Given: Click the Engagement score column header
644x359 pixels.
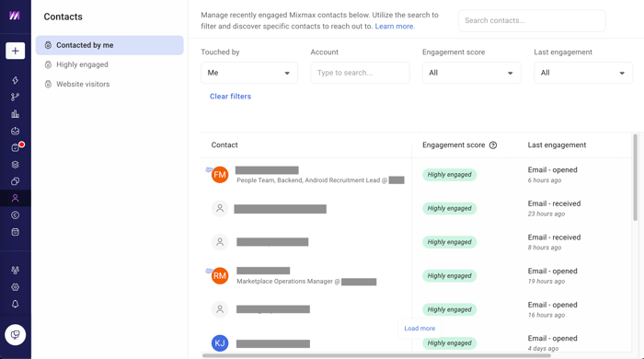Looking at the screenshot, I should (x=454, y=145).
